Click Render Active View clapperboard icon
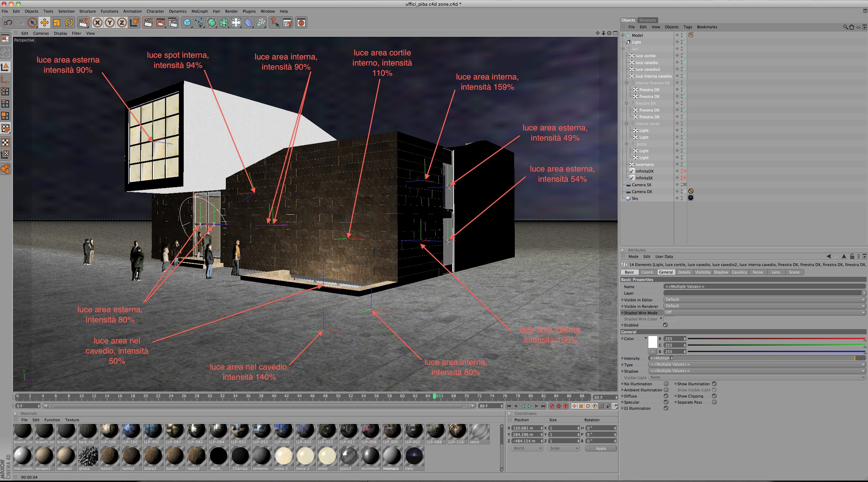The image size is (868, 482). [x=148, y=23]
